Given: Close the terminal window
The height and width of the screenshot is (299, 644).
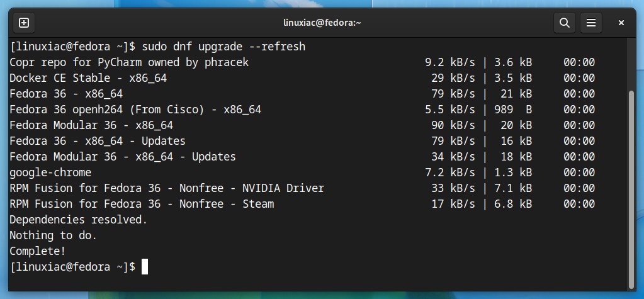Looking at the screenshot, I should (x=621, y=23).
